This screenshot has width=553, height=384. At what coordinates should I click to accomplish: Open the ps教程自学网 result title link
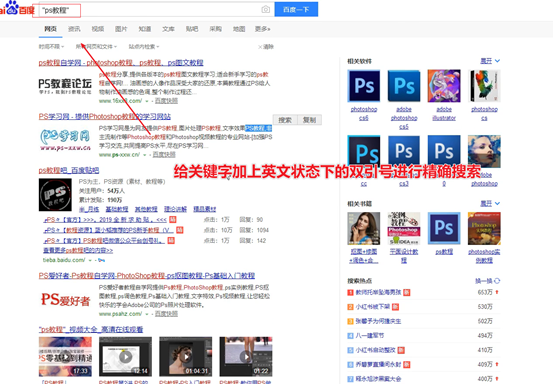point(121,63)
